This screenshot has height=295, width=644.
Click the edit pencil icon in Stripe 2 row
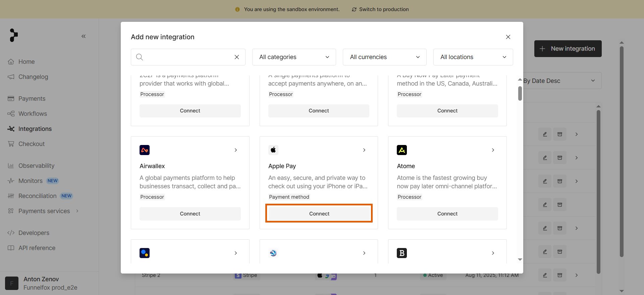[545, 275]
